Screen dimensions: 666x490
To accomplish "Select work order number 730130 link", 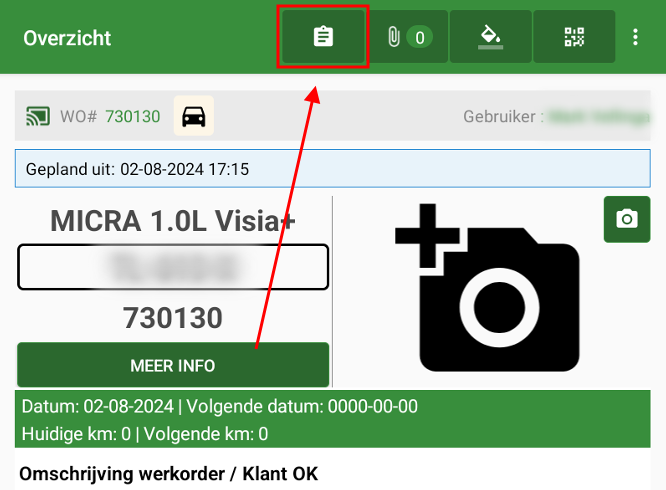I will [x=132, y=117].
